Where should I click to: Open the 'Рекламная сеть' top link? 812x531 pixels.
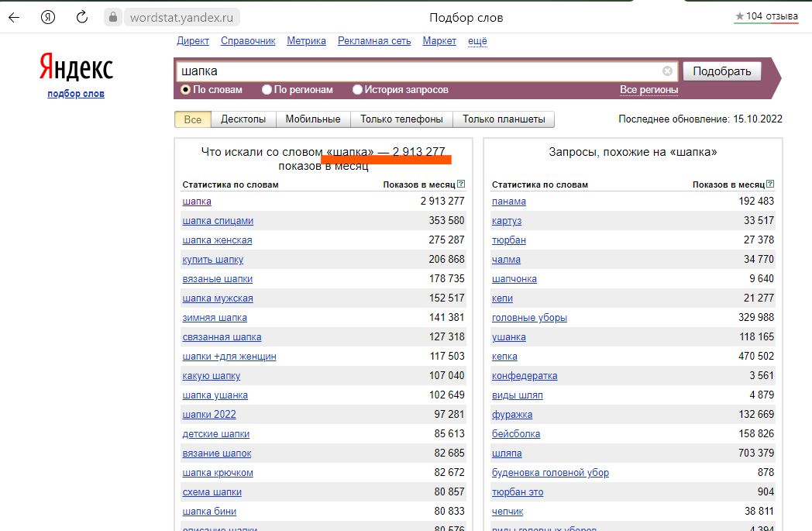374,41
